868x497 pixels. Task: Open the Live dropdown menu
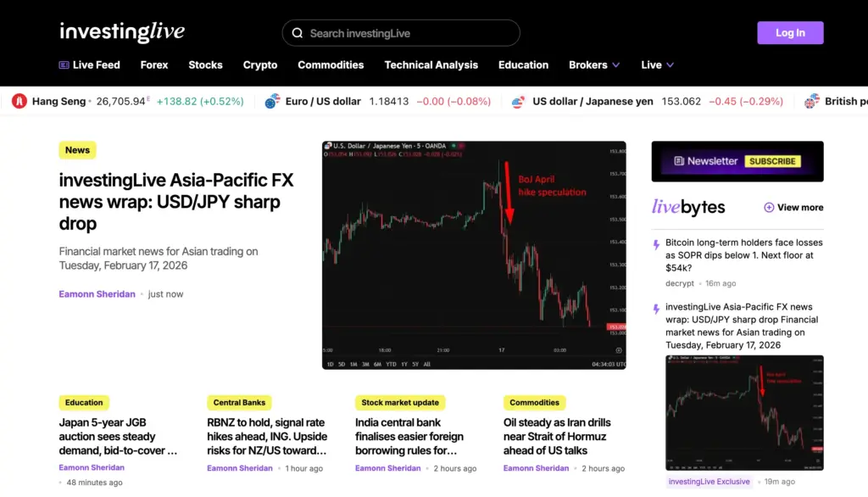pyautogui.click(x=656, y=64)
